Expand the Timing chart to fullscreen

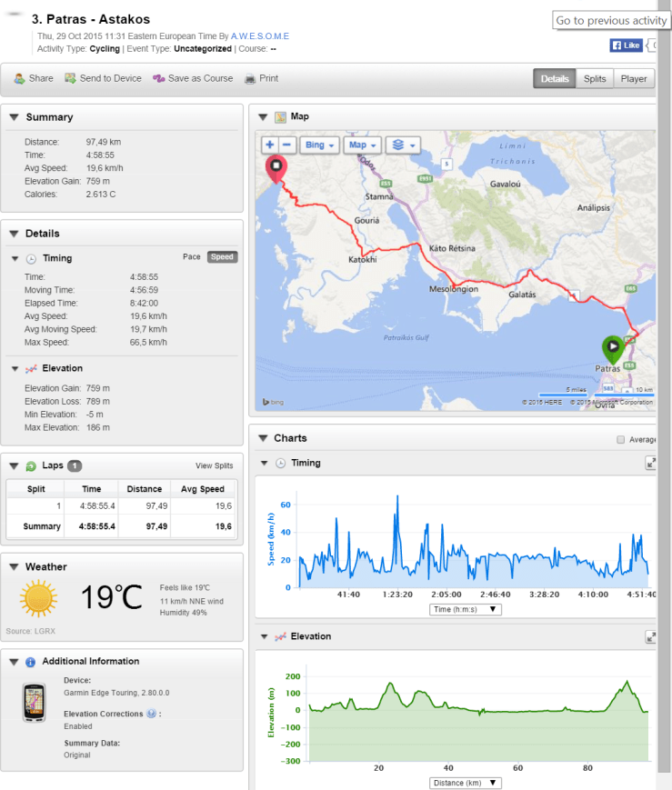(x=651, y=463)
